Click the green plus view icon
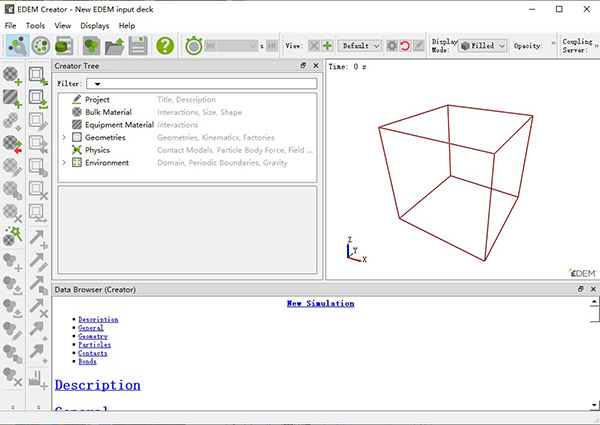The height and width of the screenshot is (425, 600). click(x=327, y=46)
